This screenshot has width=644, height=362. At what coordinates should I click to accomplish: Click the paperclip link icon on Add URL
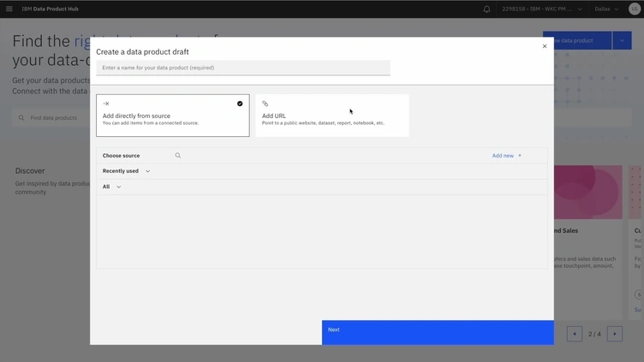click(x=265, y=104)
